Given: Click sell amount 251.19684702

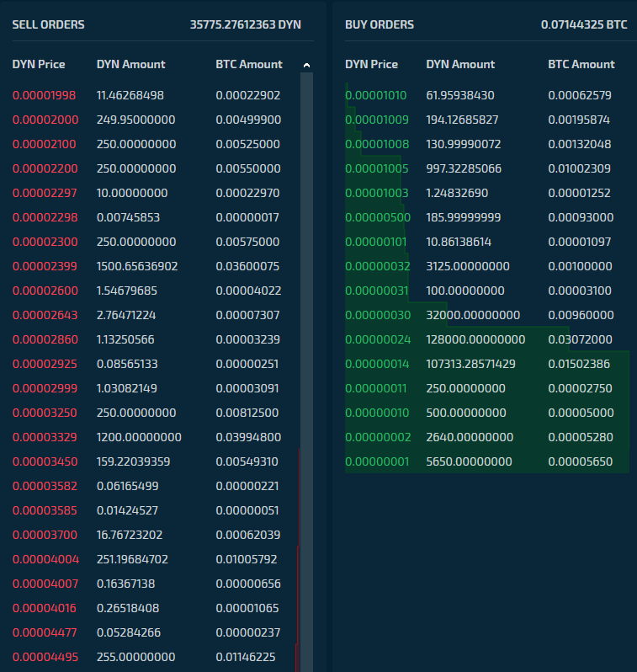Looking at the screenshot, I should pyautogui.click(x=132, y=559).
